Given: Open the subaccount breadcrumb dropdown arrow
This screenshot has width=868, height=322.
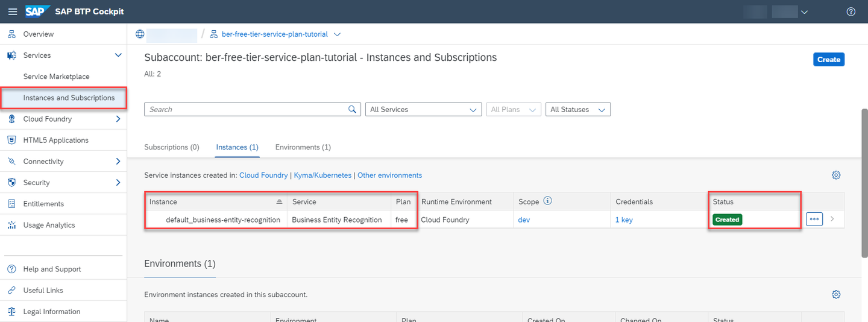Looking at the screenshot, I should tap(338, 34).
